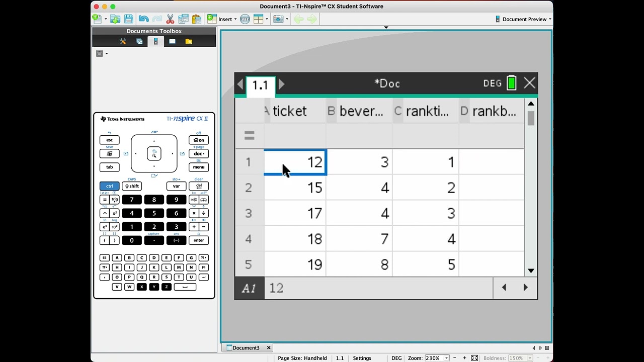Click the zoom in plus button in status bar
This screenshot has height=362, width=644.
tap(464, 358)
